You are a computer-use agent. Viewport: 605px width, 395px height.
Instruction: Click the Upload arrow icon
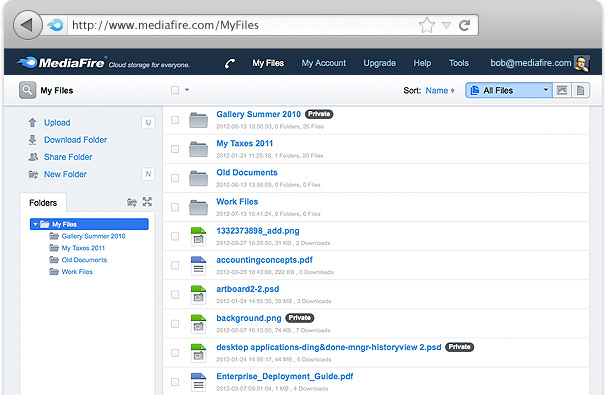coord(32,123)
